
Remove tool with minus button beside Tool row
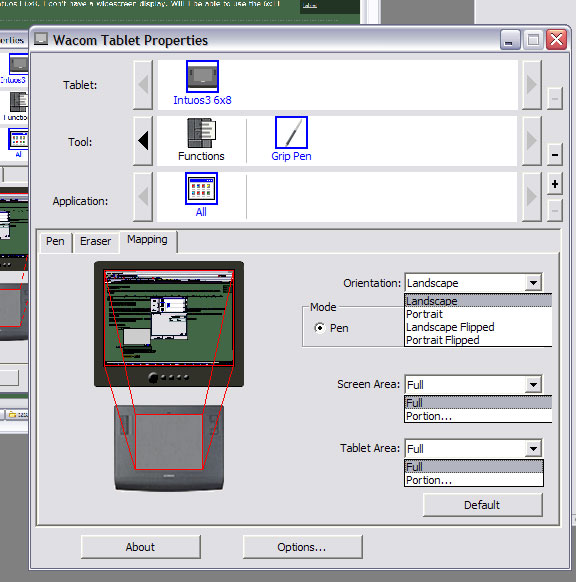555,154
